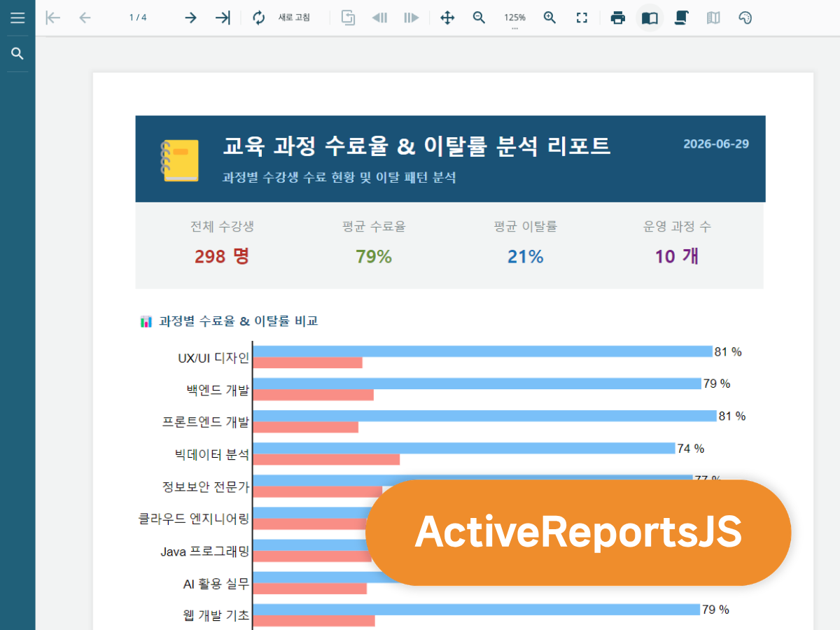Click the report title 교육 과정 수료율 & 이탈률 분석 리포트
840x630 pixels.
(416, 146)
